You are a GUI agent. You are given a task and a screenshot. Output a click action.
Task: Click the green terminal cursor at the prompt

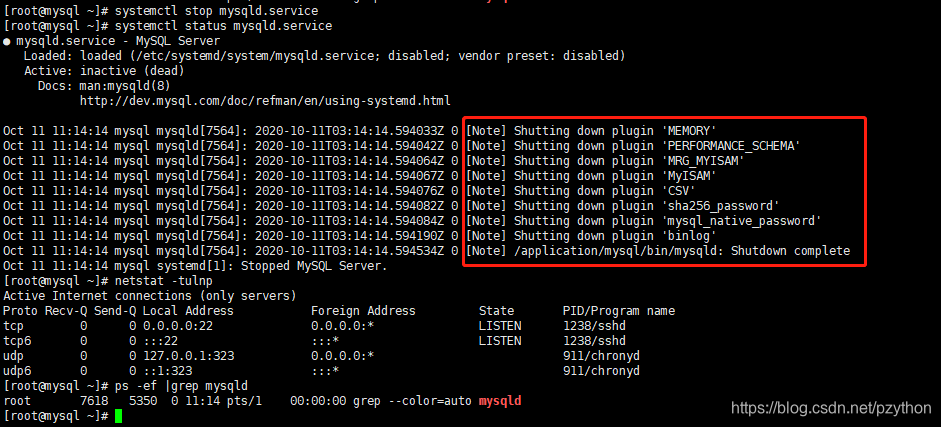coord(118,416)
